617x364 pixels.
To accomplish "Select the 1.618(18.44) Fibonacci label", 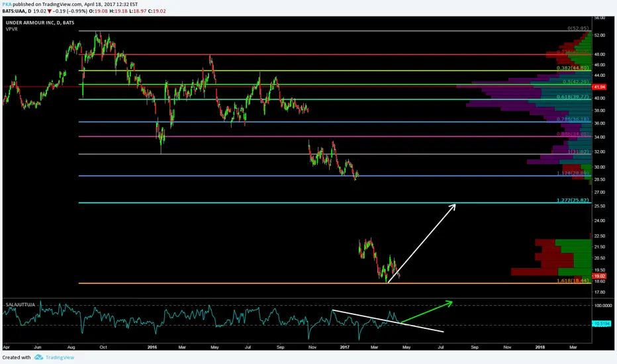I will [573, 281].
